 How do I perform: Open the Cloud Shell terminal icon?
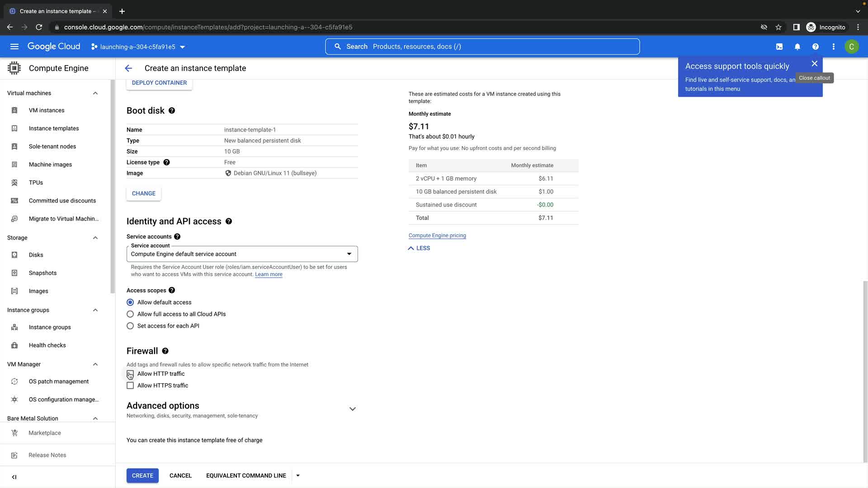tap(779, 47)
